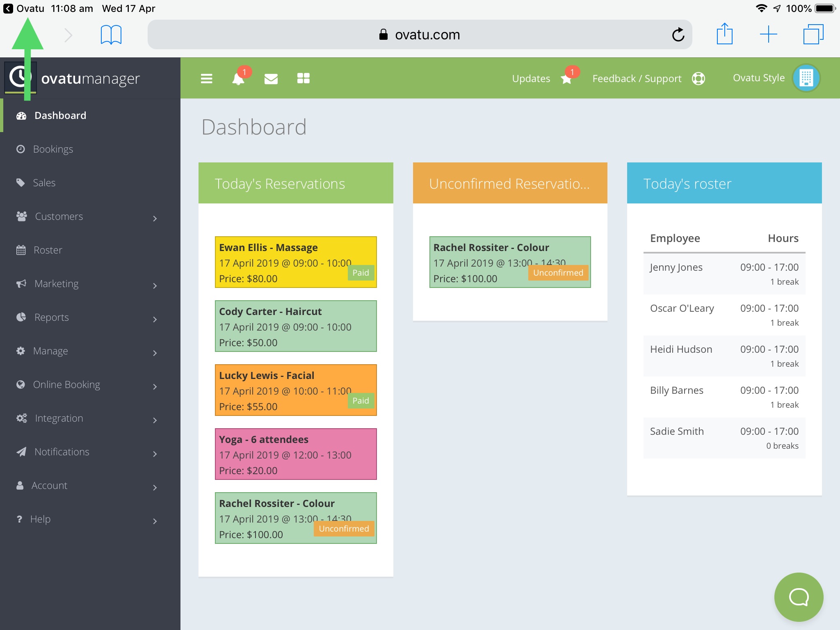This screenshot has height=630, width=840.
Task: Click the Ovatu Style building avatar
Action: tap(806, 78)
